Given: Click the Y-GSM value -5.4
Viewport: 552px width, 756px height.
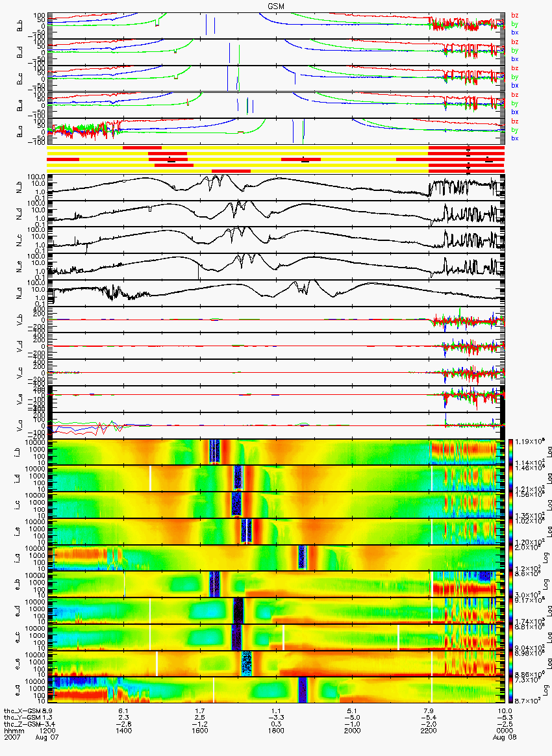Looking at the screenshot, I should coord(428,718).
